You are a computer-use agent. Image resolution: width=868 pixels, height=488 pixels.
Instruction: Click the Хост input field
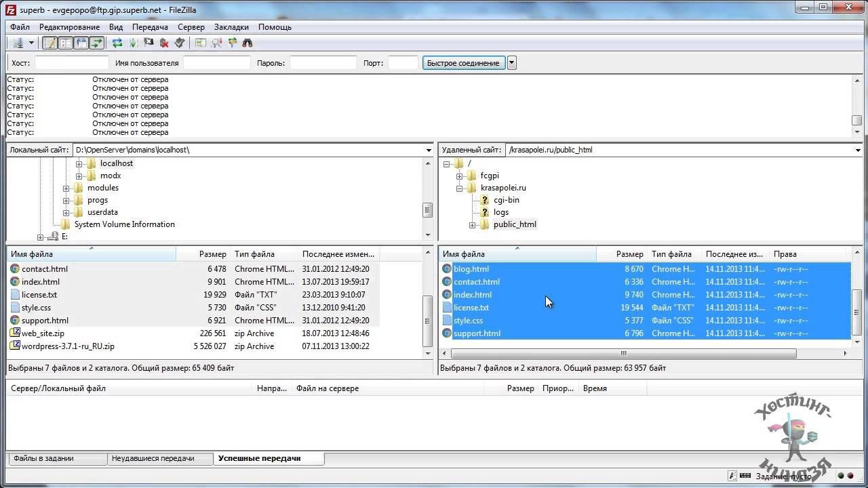pos(71,63)
